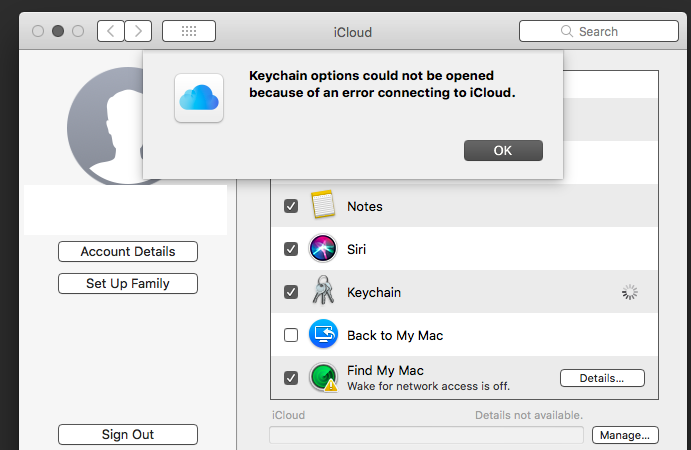
Task: Uncheck the Siri checkbox
Action: click(x=291, y=249)
